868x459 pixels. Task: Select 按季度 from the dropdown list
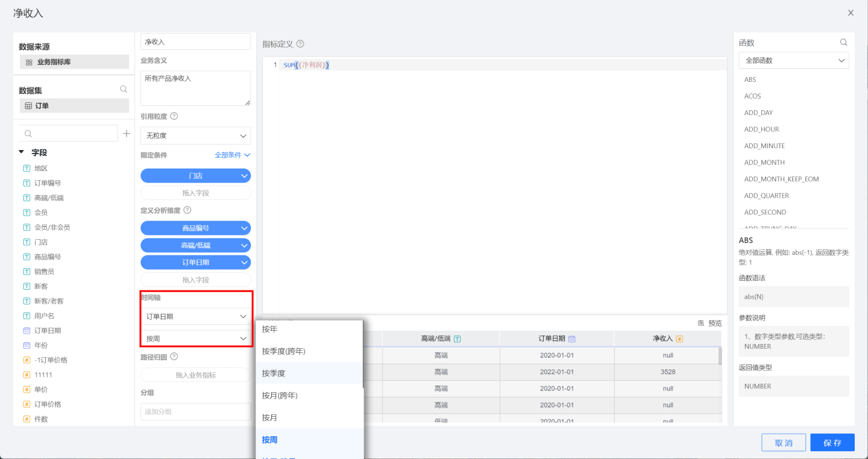pyautogui.click(x=274, y=373)
